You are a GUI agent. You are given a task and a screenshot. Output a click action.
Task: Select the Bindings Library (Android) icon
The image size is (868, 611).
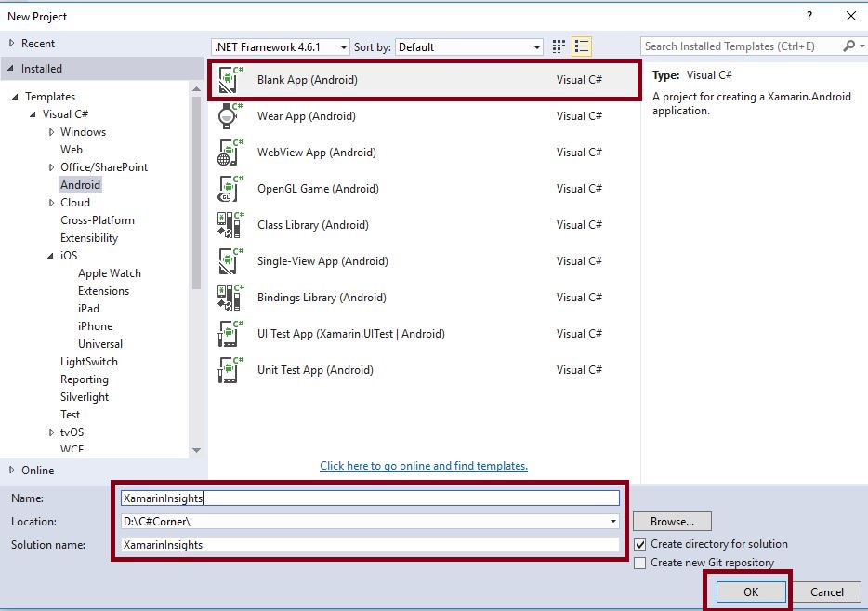click(x=230, y=297)
